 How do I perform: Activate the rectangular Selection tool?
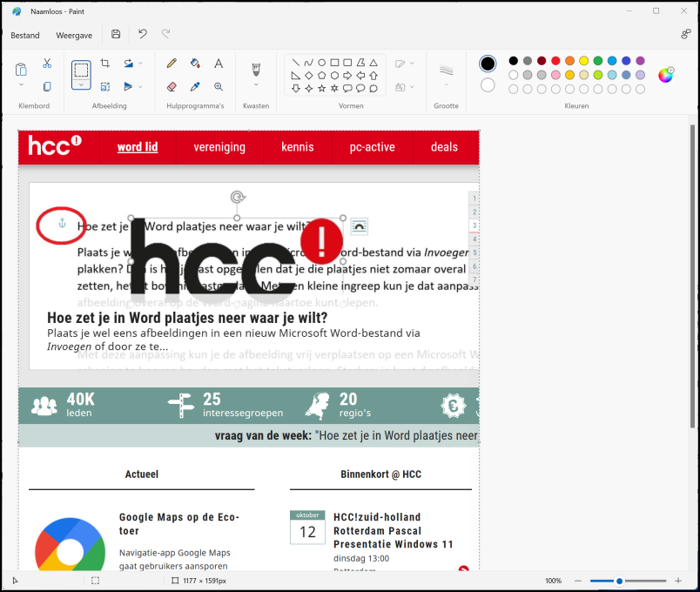coord(81,71)
